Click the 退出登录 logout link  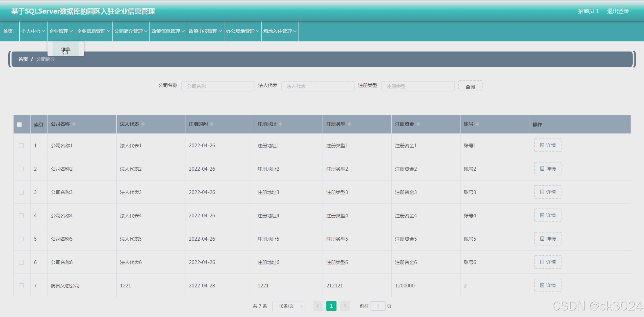(x=618, y=11)
